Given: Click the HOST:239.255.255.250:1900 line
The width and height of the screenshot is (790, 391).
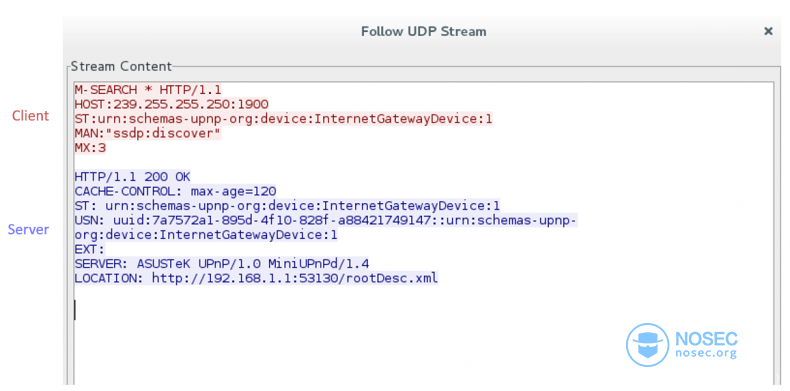Looking at the screenshot, I should [171, 104].
